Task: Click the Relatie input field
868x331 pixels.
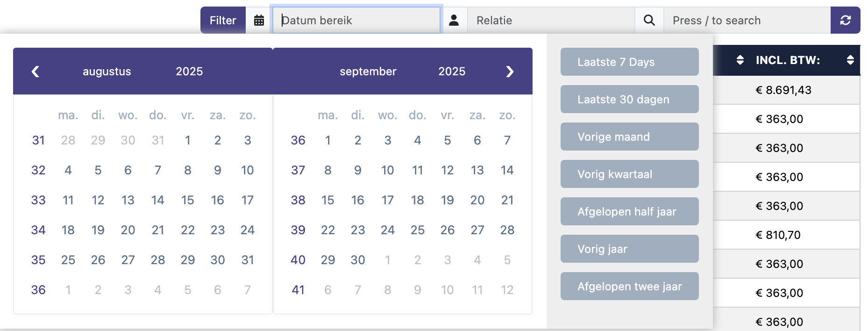Action: 551,20
